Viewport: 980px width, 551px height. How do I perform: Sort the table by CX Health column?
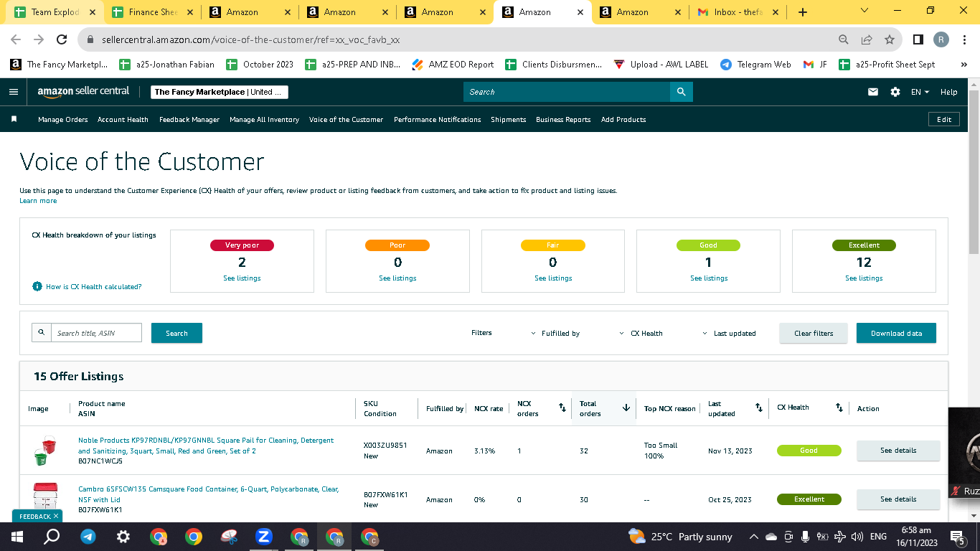point(839,408)
